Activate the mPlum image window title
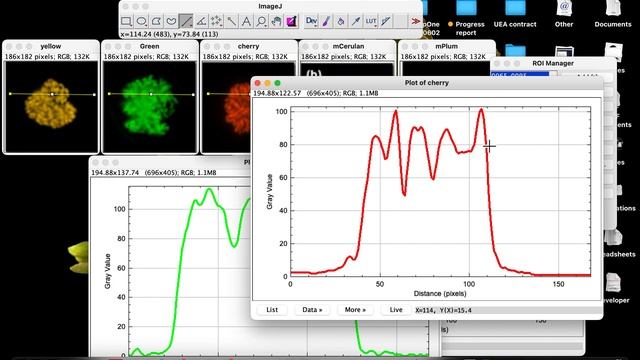Screen dimensions: 640x360 click(447, 46)
